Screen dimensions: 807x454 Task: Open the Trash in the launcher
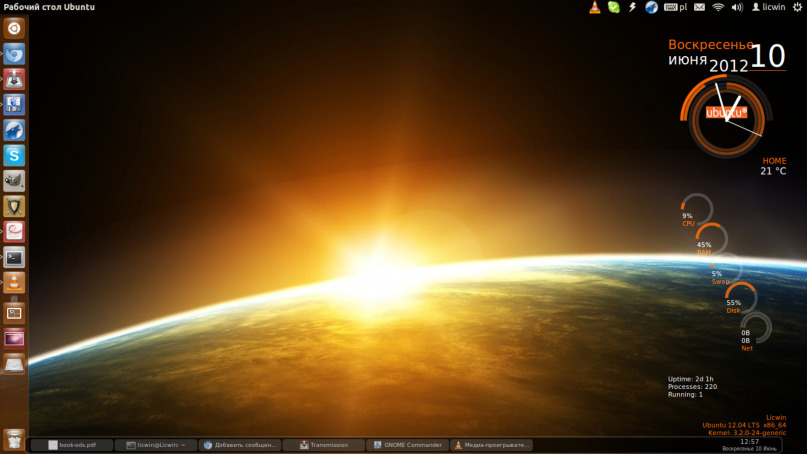tap(14, 440)
